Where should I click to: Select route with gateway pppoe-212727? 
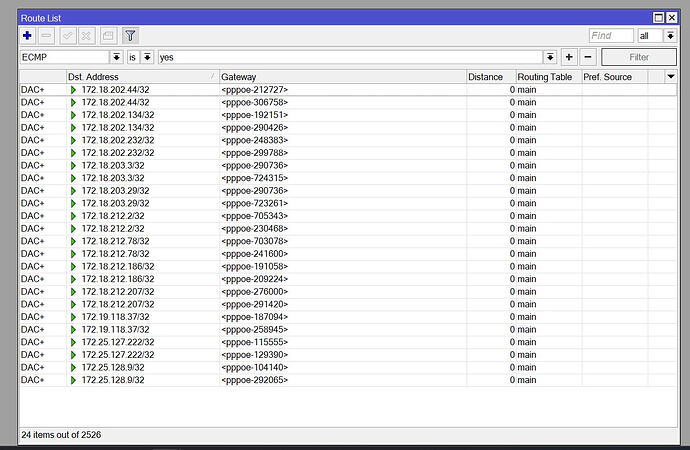click(348, 90)
